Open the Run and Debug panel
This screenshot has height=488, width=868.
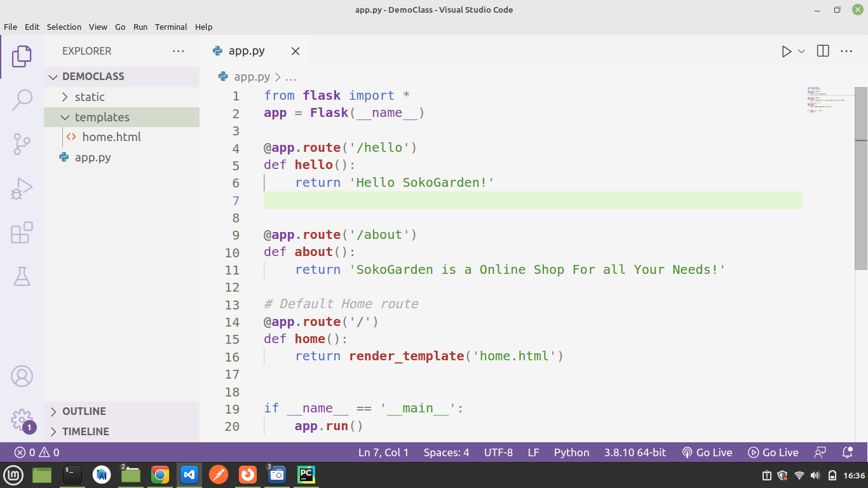point(22,189)
